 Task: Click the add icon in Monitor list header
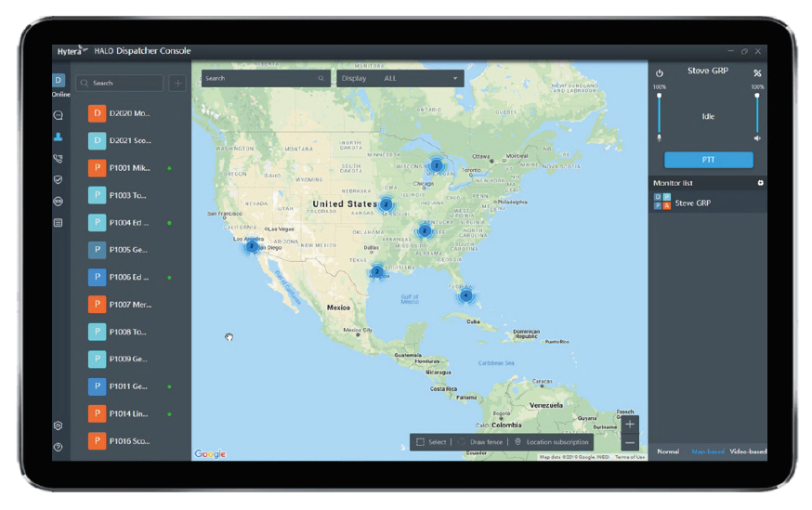click(760, 183)
